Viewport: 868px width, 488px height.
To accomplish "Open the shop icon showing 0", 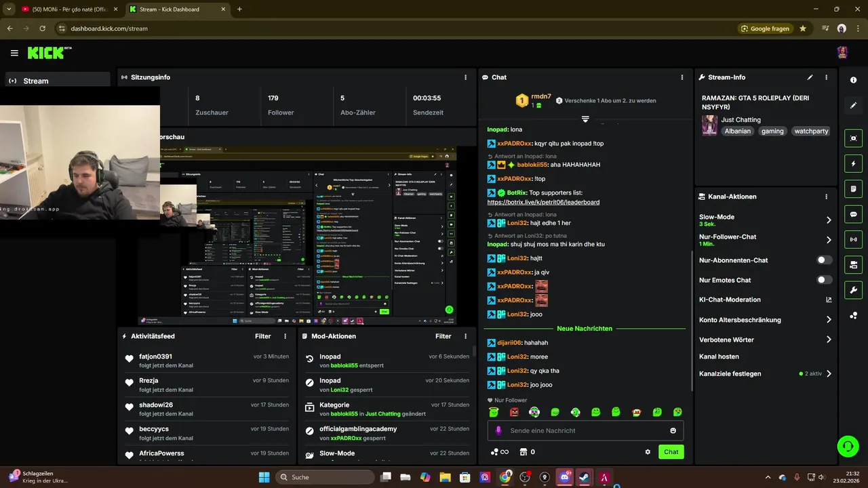I will 527,452.
